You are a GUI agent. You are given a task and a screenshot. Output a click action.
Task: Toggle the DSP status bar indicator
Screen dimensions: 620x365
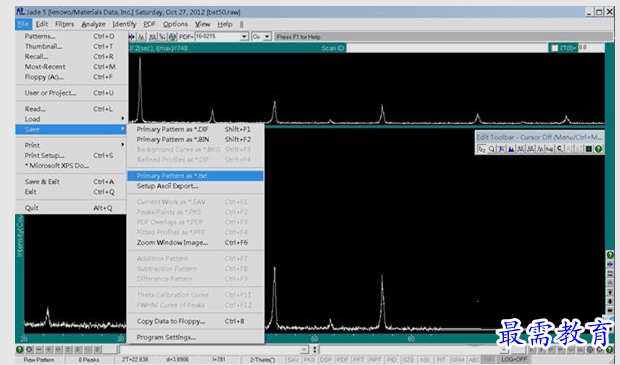tap(326, 359)
